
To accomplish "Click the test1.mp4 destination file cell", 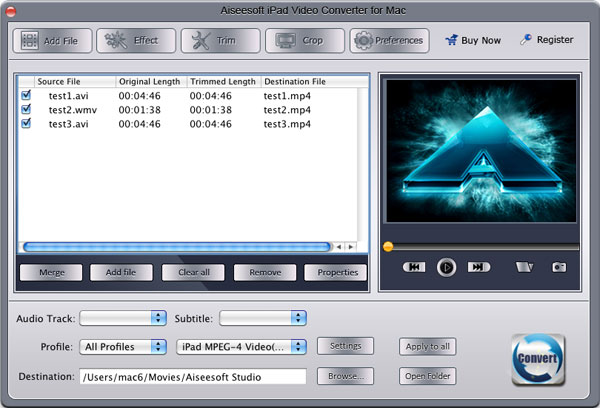I will tap(287, 96).
